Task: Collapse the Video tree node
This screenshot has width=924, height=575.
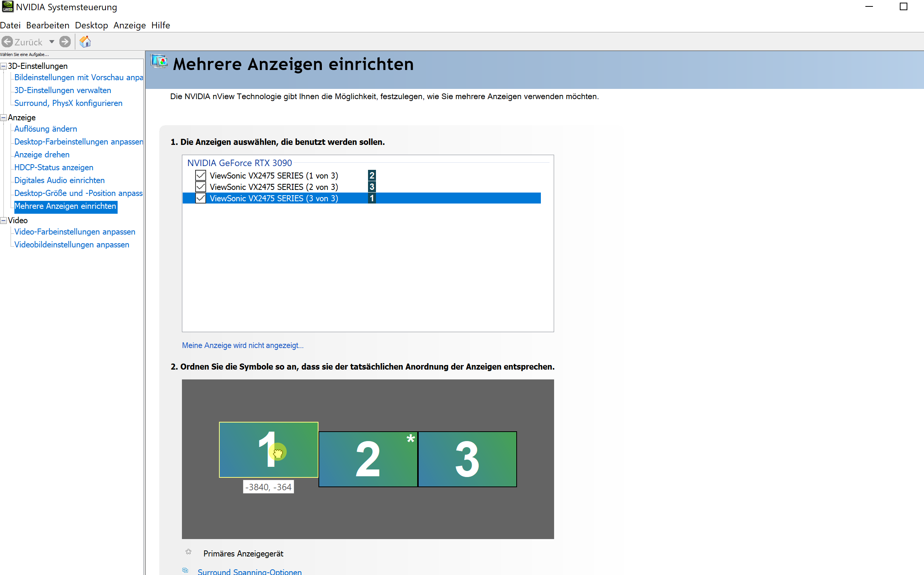Action: pos(3,221)
